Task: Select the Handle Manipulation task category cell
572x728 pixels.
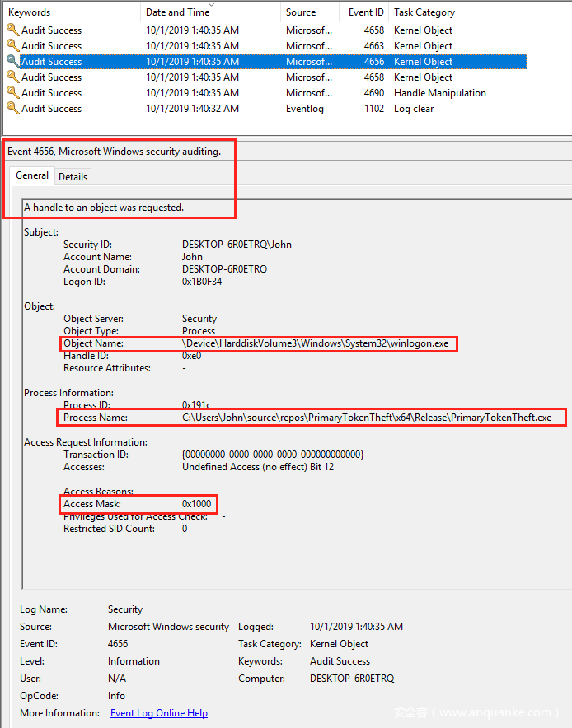Action: click(440, 93)
